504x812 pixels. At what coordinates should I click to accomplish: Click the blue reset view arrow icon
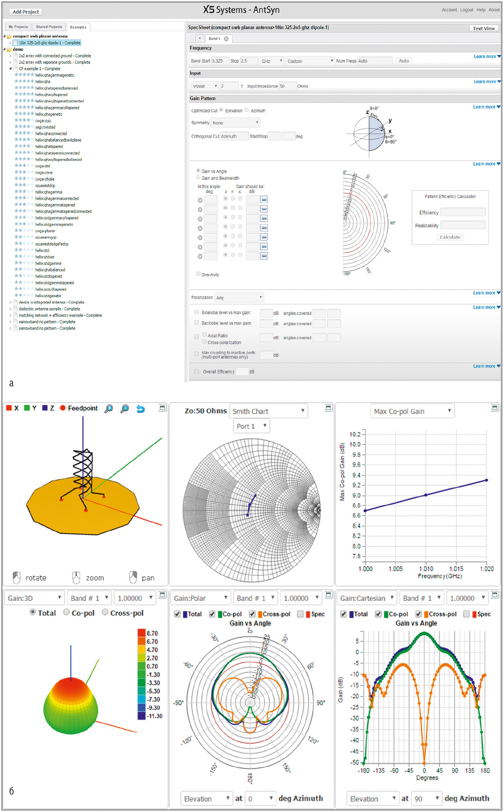point(141,409)
